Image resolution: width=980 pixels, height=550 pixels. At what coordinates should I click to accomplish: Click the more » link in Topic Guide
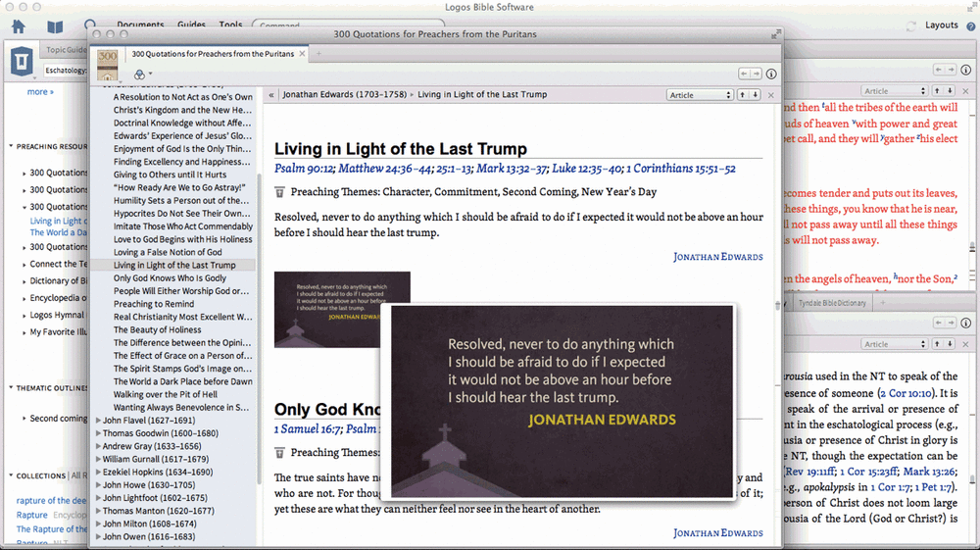tap(40, 92)
